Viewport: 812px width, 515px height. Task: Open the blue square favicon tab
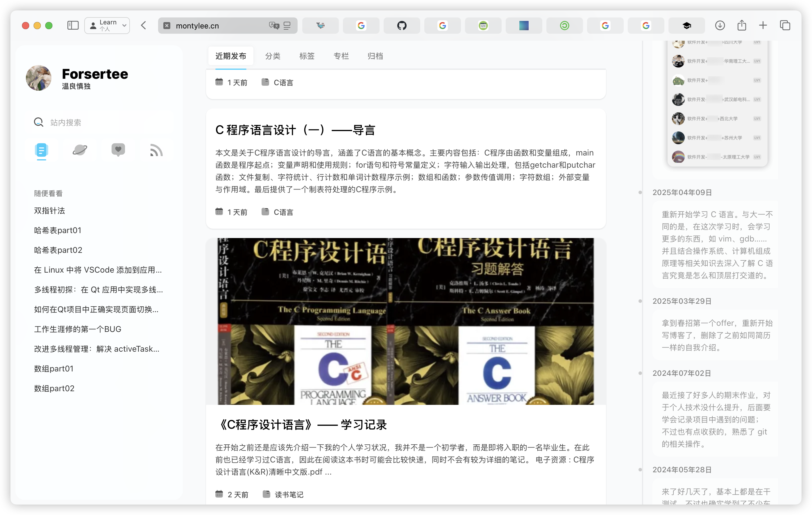pos(524,26)
